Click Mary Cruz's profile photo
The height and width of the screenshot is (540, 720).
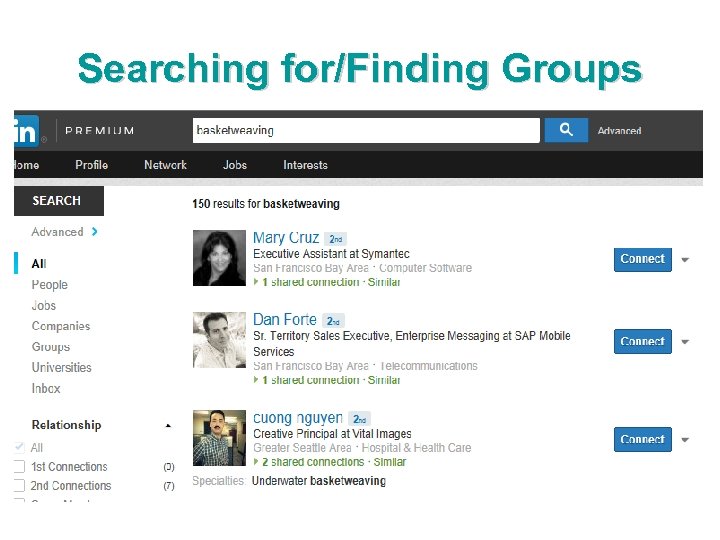point(219,258)
